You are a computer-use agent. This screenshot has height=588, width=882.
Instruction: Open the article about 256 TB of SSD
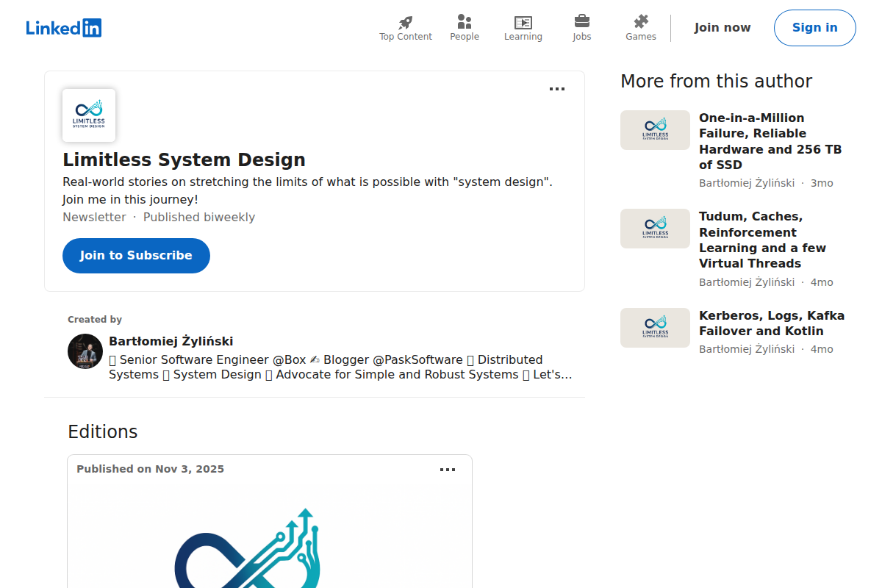point(770,141)
